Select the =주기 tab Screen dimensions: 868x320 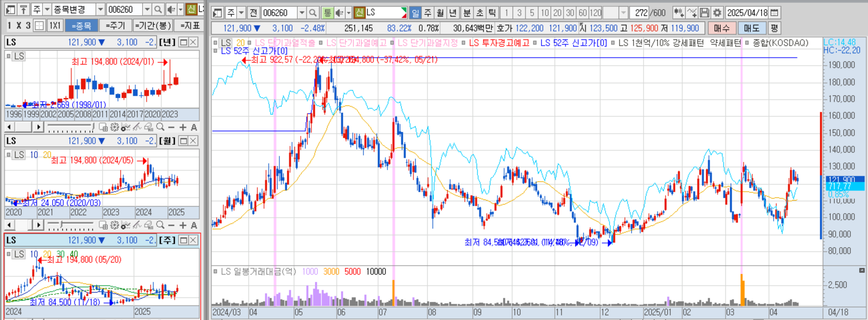click(116, 26)
